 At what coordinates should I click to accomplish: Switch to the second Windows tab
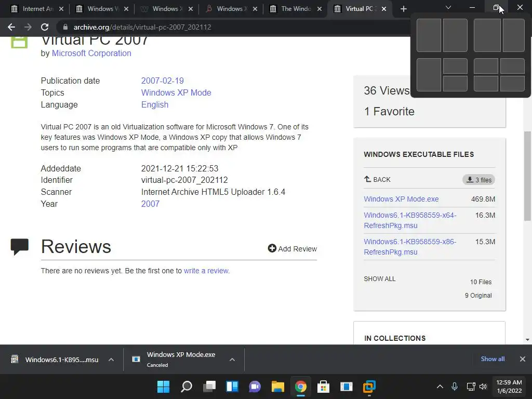coord(98,9)
